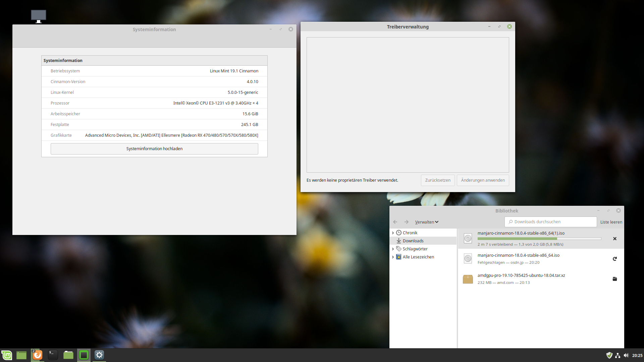The image size is (644, 362).
Task: Retry the failed manjaro ISO download
Action: (614, 259)
